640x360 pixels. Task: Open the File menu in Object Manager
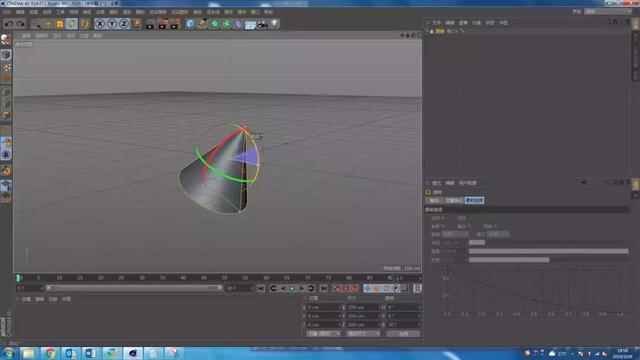coord(437,23)
